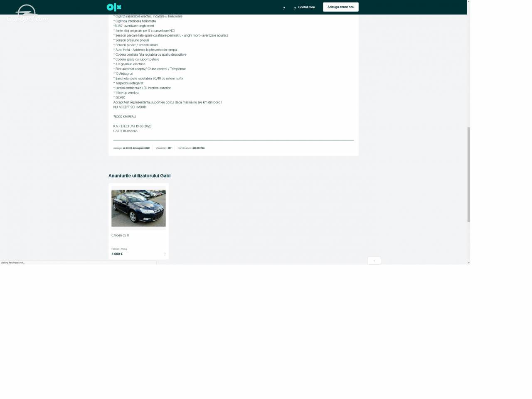Select the 'NU ACCEPT SCHIMBURI' line
Image resolution: width=532 pixels, height=399 pixels.
(x=130, y=107)
